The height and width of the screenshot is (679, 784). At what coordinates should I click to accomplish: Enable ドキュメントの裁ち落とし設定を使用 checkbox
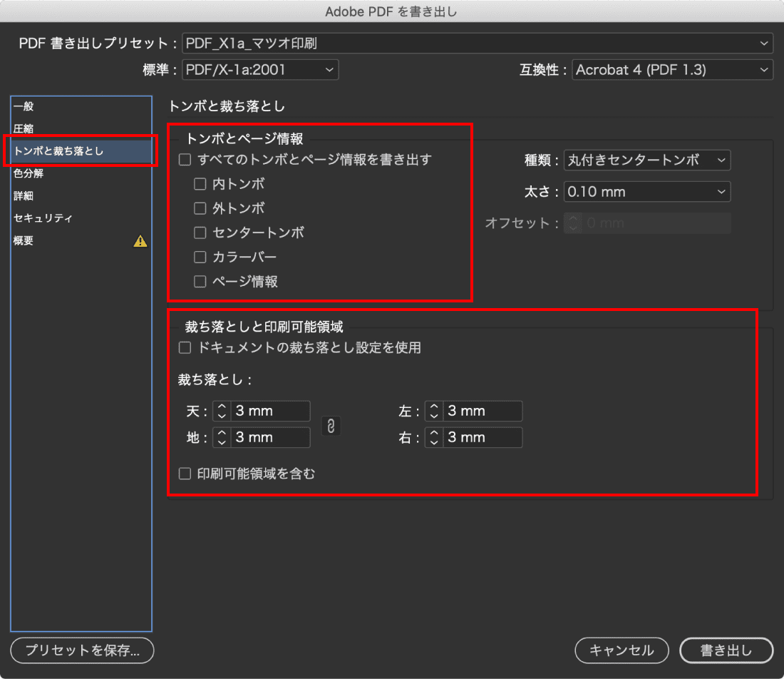pos(185,348)
